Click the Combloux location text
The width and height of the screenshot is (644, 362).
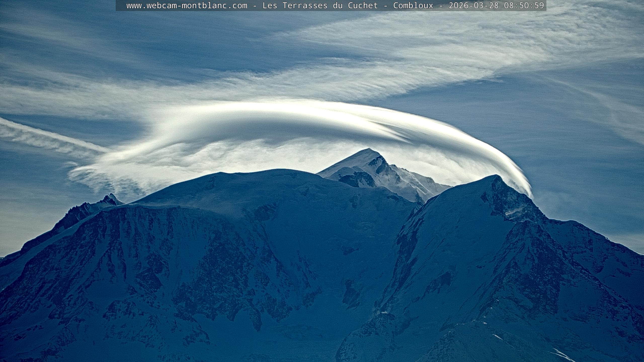click(x=413, y=6)
